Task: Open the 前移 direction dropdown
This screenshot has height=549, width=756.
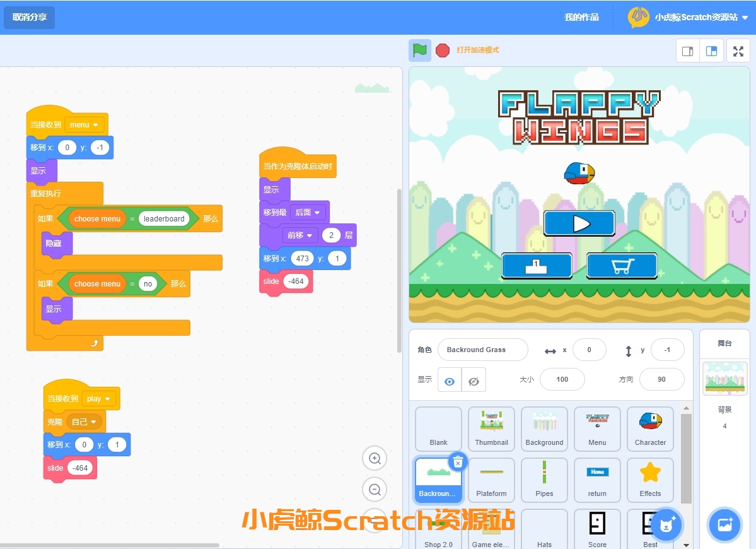Action: (x=299, y=235)
